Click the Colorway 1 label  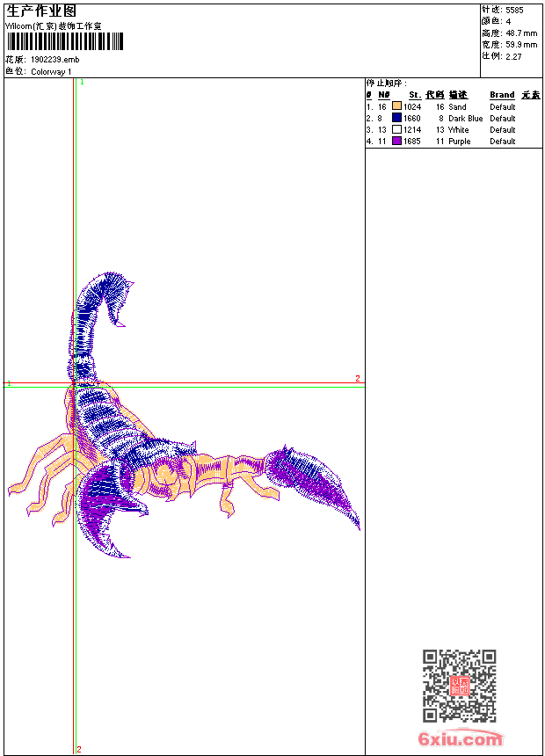tap(51, 71)
